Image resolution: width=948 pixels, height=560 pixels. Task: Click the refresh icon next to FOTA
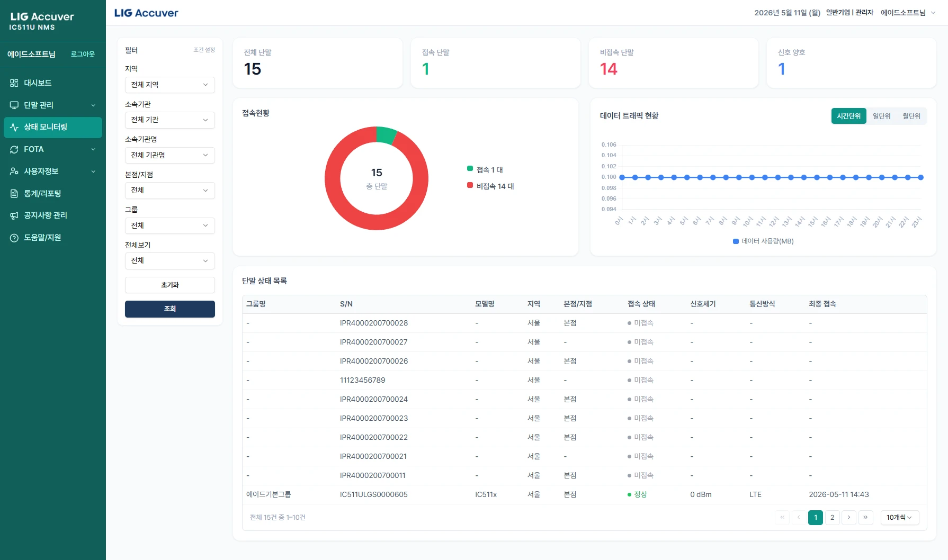click(x=14, y=149)
